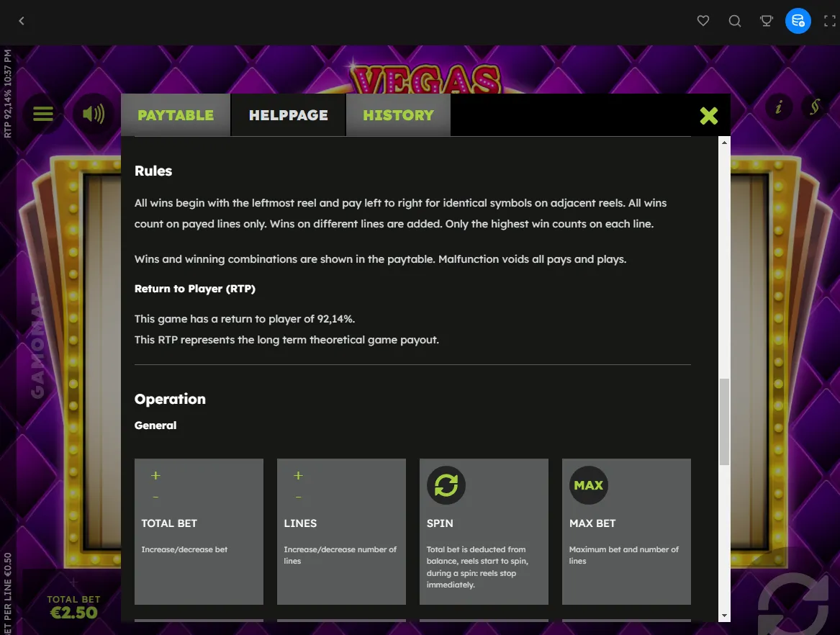Click the 'SPIN' card title

[x=440, y=523]
